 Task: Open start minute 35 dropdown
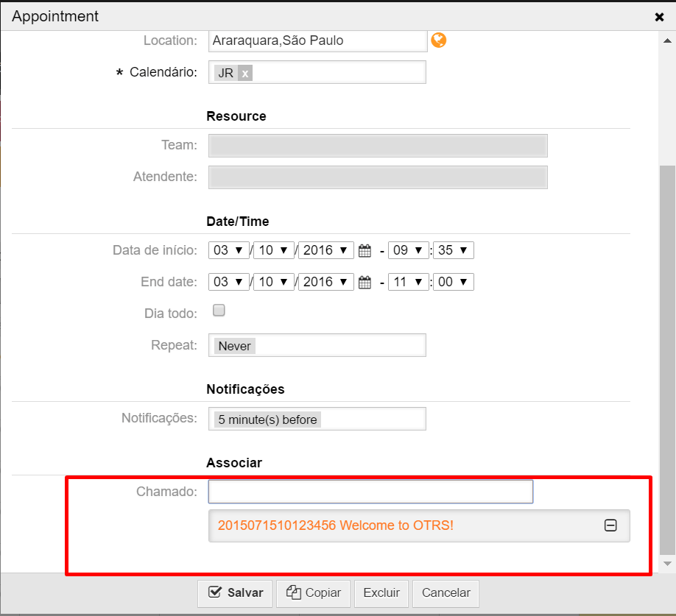(453, 251)
